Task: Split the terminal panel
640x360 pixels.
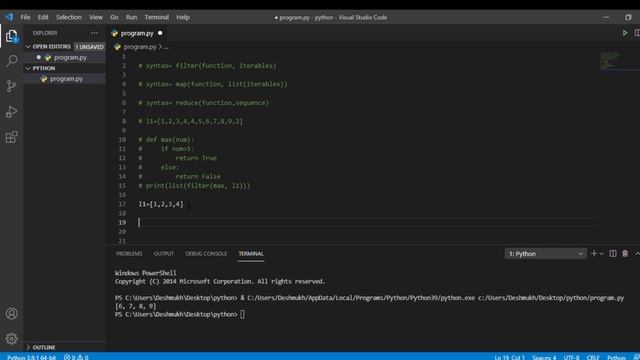Action: [x=613, y=254]
